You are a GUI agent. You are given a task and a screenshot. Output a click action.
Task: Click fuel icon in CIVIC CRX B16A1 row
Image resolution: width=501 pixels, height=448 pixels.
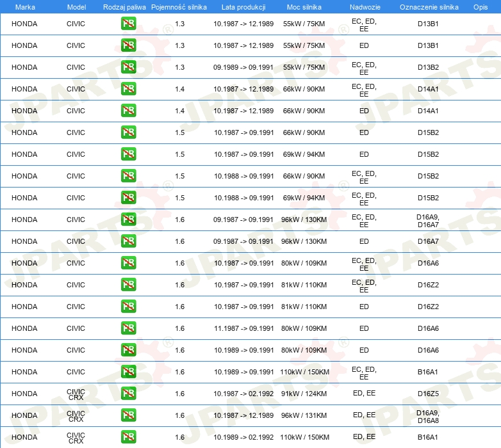[128, 437]
